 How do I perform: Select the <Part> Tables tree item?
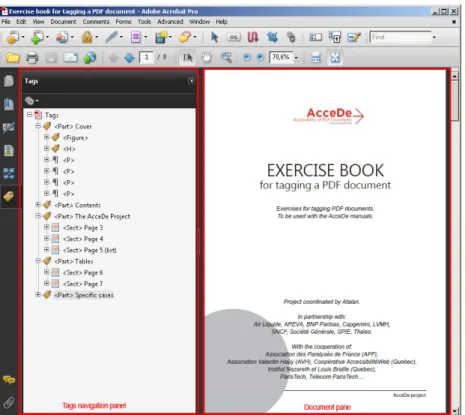[x=74, y=261]
